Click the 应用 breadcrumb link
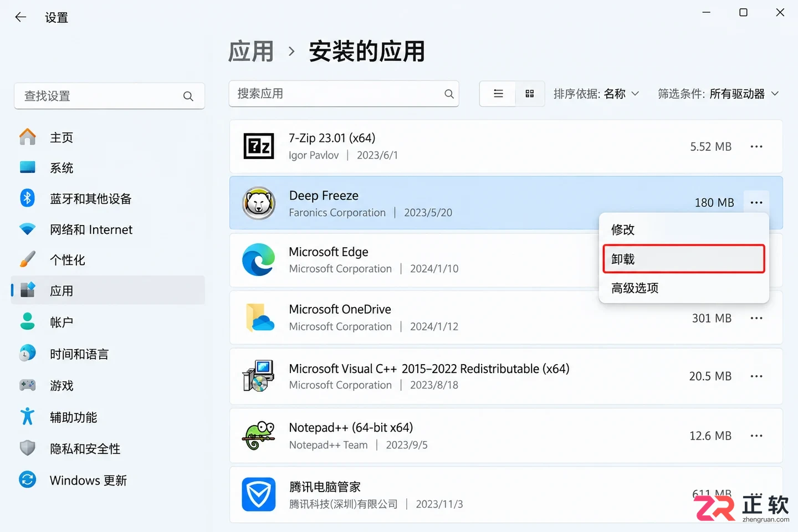This screenshot has width=798, height=532. (251, 52)
